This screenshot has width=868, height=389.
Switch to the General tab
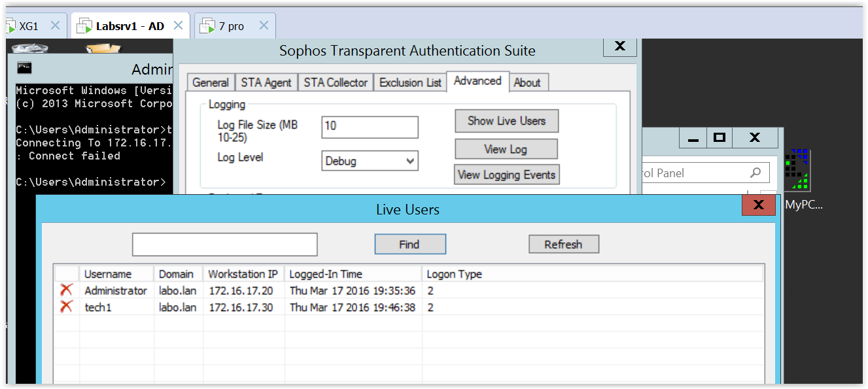(210, 82)
